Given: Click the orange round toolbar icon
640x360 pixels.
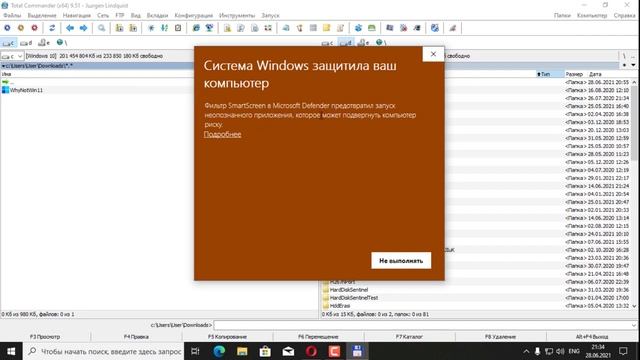Looking at the screenshot, I should pyautogui.click(x=21, y=28).
